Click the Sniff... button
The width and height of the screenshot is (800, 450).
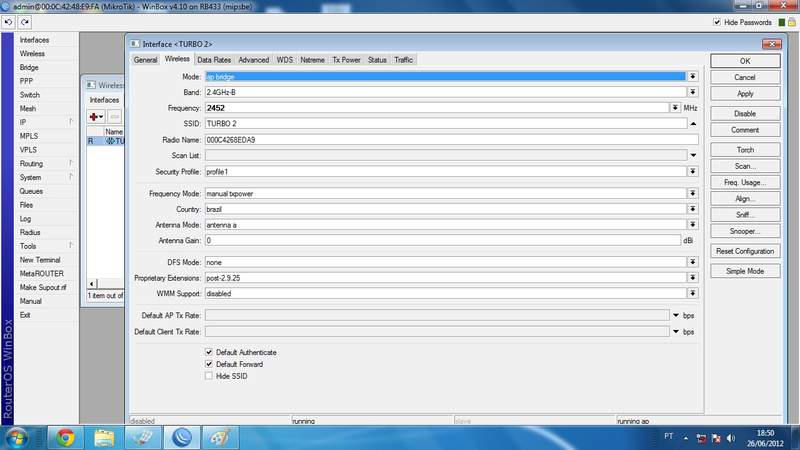pos(745,215)
